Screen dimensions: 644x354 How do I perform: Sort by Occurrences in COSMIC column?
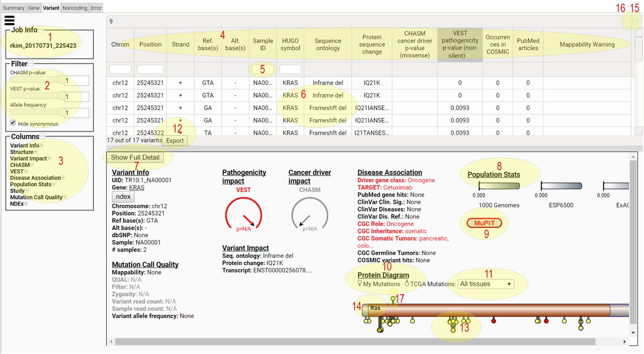coord(497,44)
